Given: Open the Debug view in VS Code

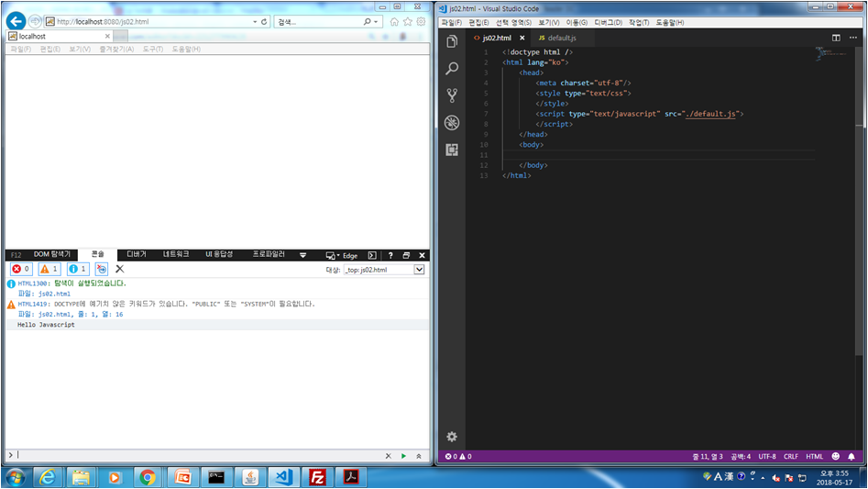Looking at the screenshot, I should 452,122.
